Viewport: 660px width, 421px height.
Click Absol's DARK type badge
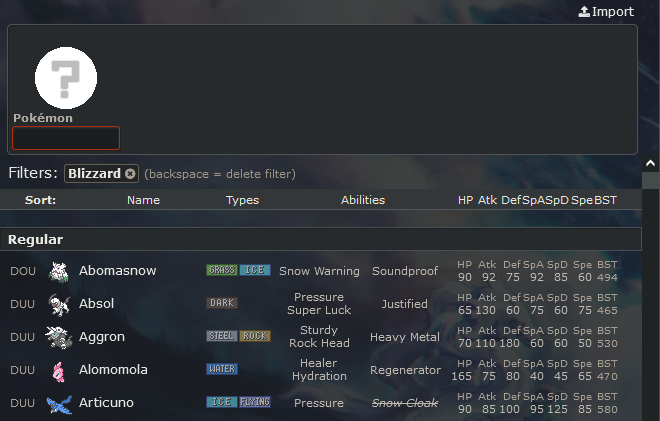(x=222, y=303)
